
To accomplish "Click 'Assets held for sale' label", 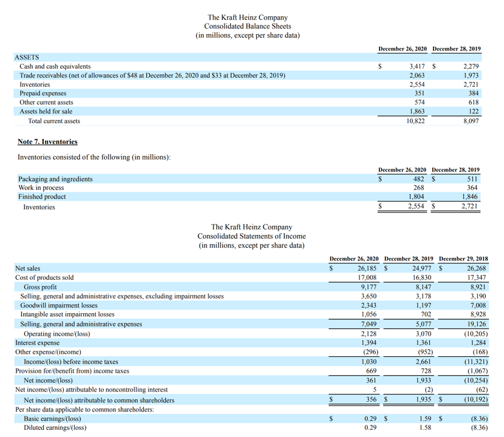I will click(x=46, y=111).
